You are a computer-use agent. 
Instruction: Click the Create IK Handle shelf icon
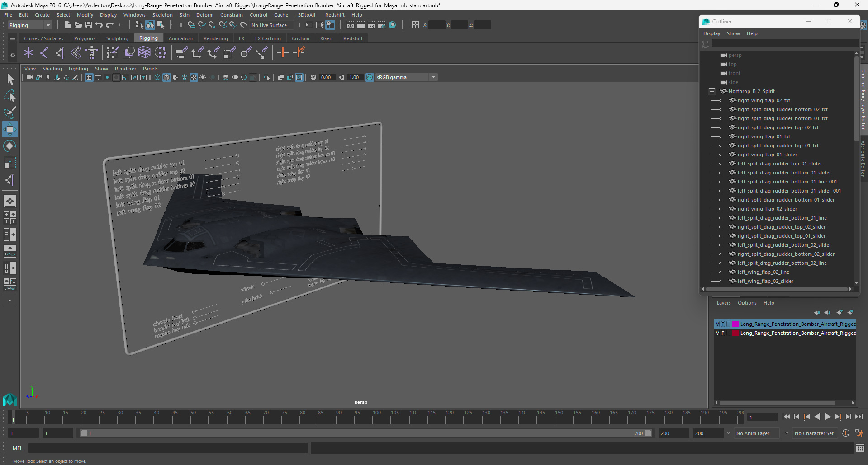(x=60, y=53)
